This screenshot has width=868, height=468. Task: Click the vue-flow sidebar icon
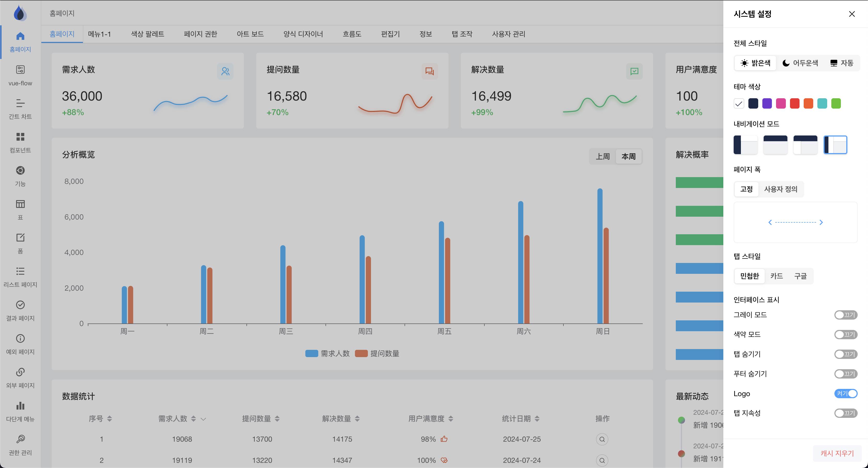click(20, 70)
